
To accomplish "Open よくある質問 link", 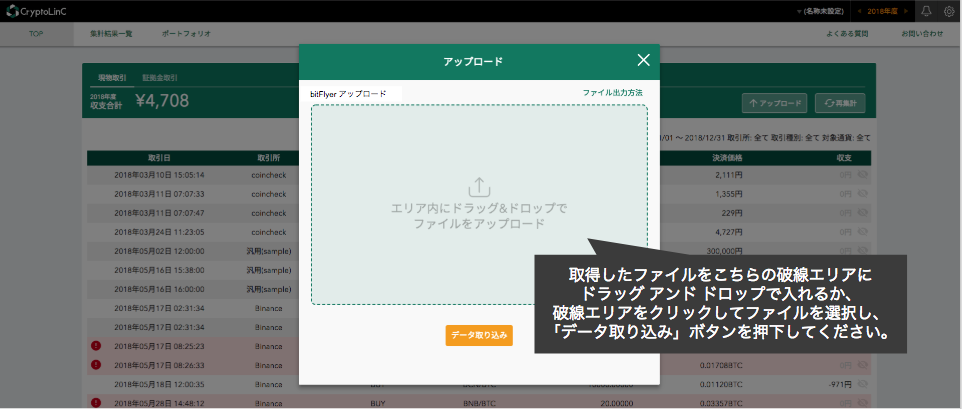I will [847, 34].
